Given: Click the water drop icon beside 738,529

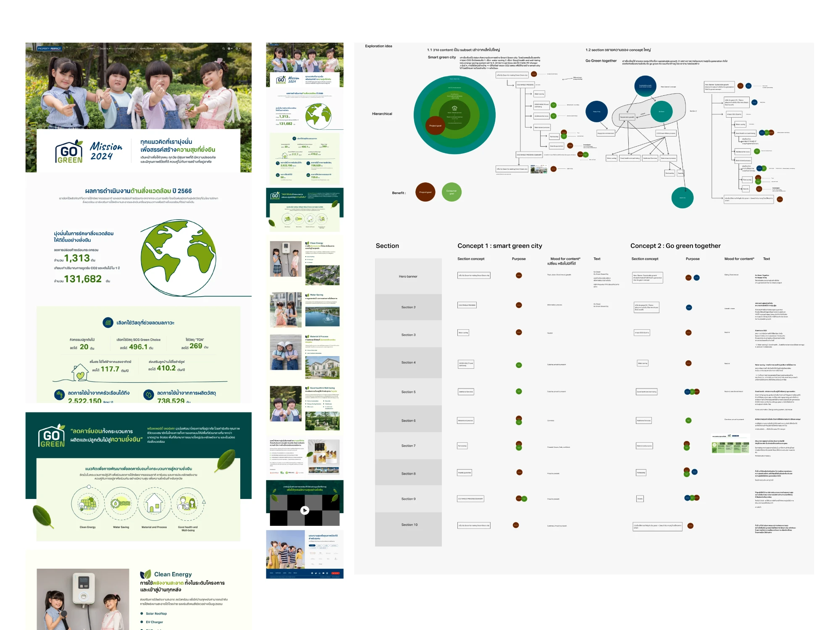Looking at the screenshot, I should 148,394.
